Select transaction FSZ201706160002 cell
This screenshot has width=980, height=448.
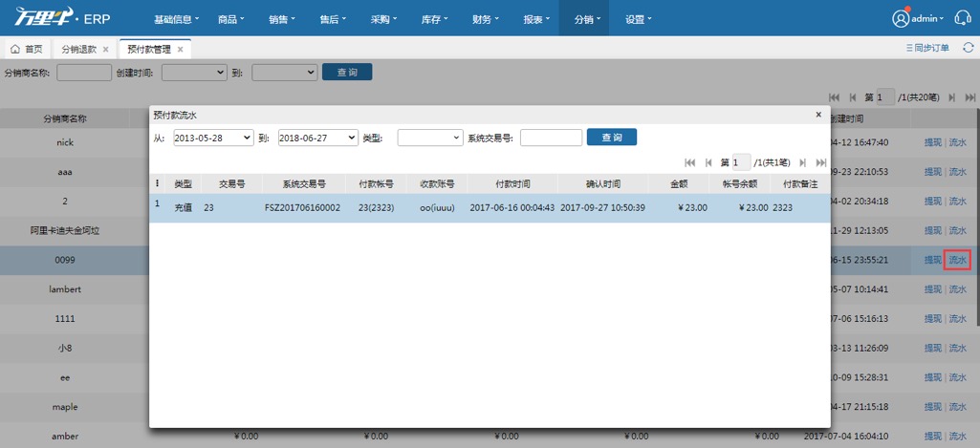[302, 208]
